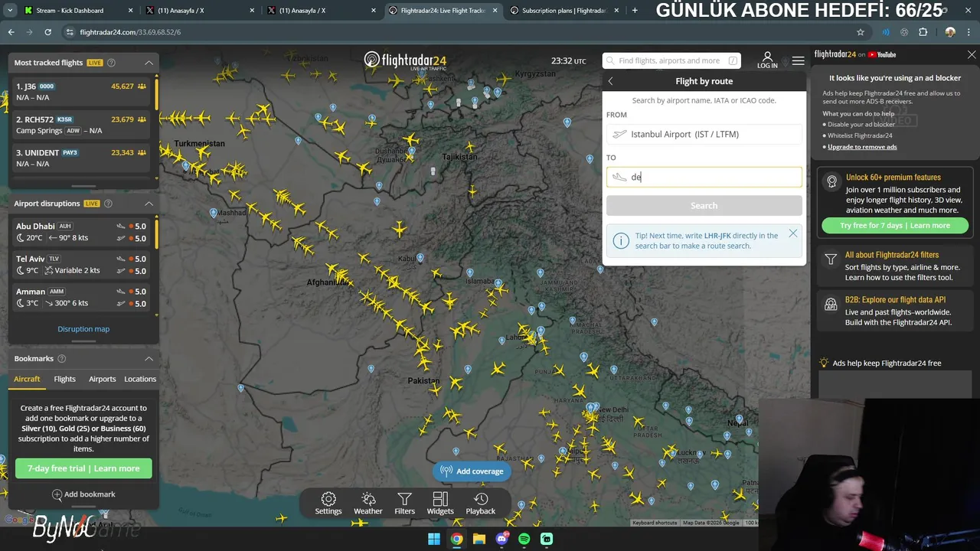This screenshot has height=551, width=980.
Task: Select tracked flight RCH572
Action: pos(82,125)
